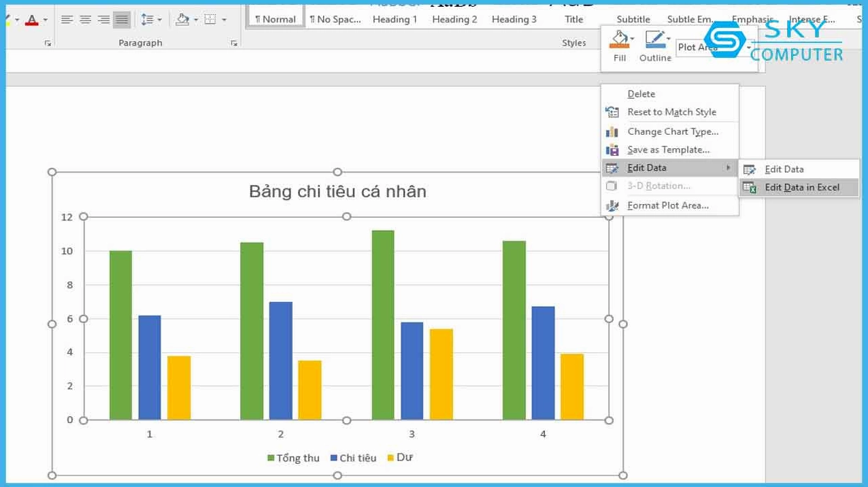The width and height of the screenshot is (868, 487).
Task: Click the top-left chart resize handle
Action: coord(52,172)
